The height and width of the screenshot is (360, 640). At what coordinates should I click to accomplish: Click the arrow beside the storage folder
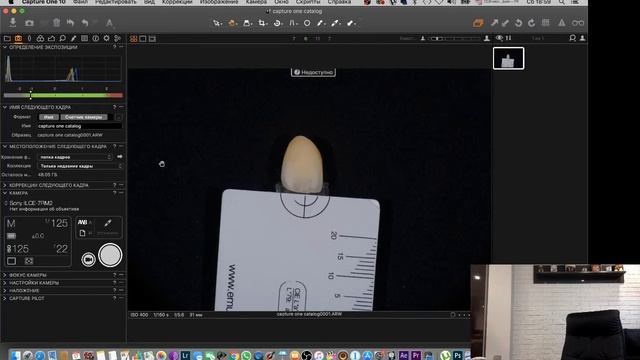coord(120,157)
